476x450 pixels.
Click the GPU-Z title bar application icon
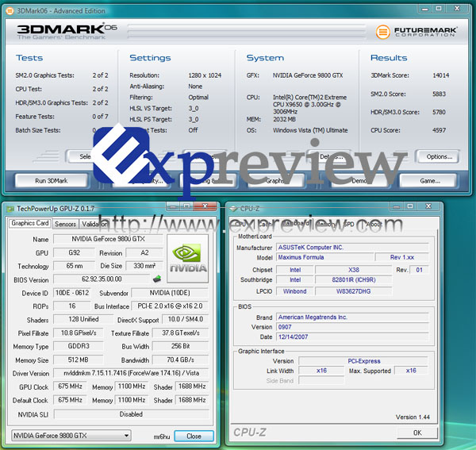coord(10,208)
